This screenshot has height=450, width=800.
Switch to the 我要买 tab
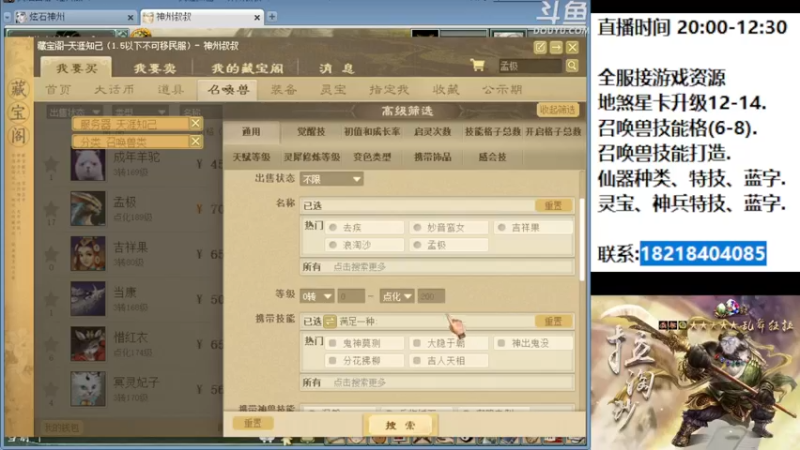pyautogui.click(x=77, y=68)
